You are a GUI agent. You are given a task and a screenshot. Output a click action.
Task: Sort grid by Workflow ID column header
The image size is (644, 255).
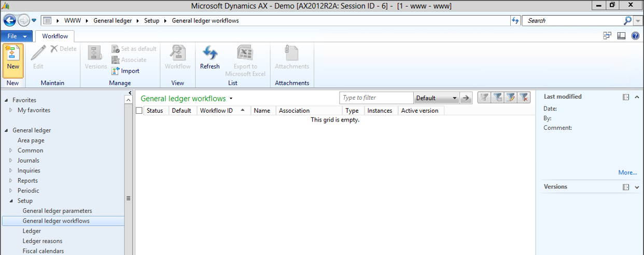[x=216, y=111]
